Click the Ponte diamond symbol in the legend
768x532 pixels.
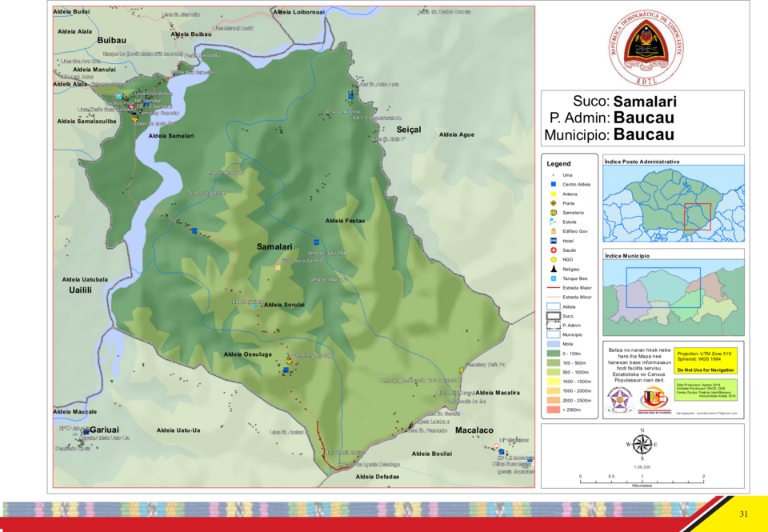554,203
